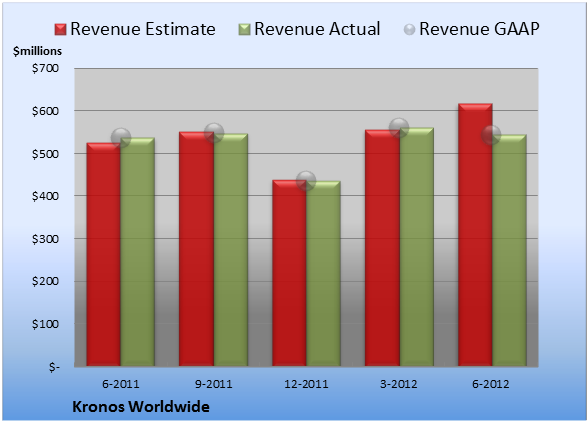588x422 pixels.
Task: Click the GAAP sphere marker for 6-2012
Action: 491,134
